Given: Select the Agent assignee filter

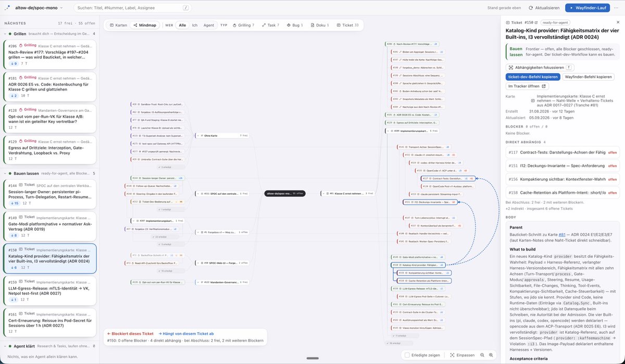Looking at the screenshot, I should [209, 25].
